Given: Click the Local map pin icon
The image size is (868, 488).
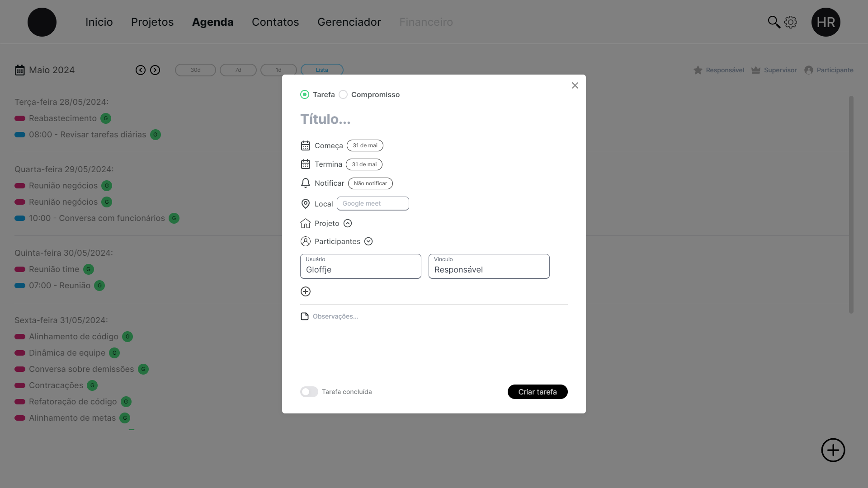Looking at the screenshot, I should click(306, 204).
